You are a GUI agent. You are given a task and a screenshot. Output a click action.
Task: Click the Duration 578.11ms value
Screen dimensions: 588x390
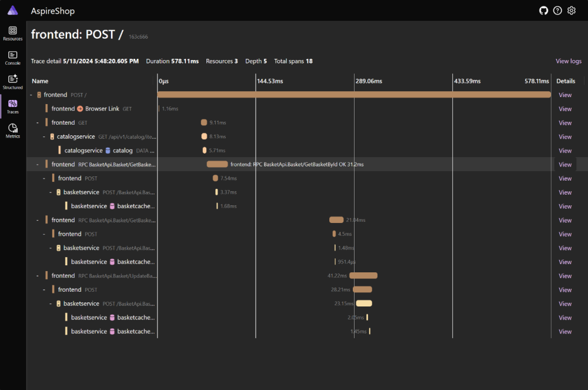[x=185, y=61]
